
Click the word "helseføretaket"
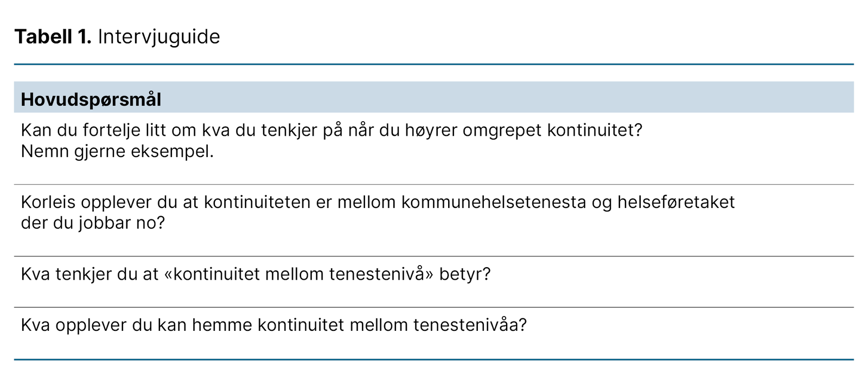click(676, 202)
